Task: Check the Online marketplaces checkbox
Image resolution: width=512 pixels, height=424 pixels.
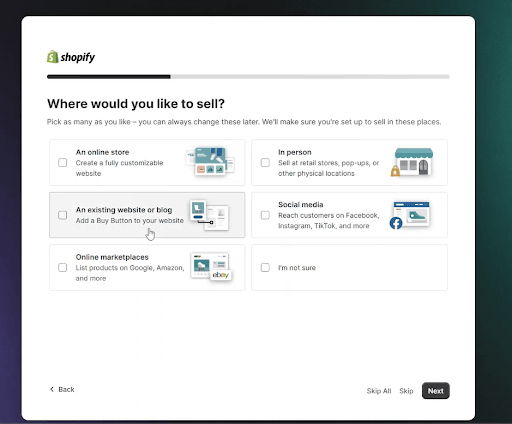Action: (63, 267)
